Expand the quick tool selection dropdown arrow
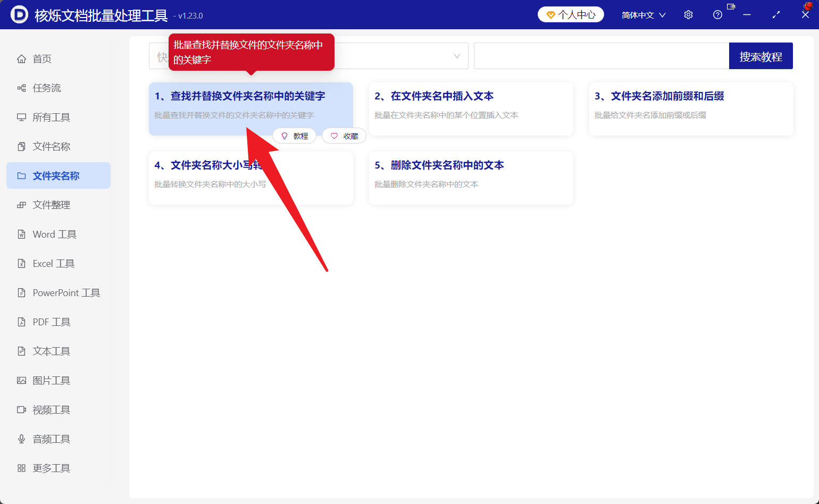 (x=457, y=56)
